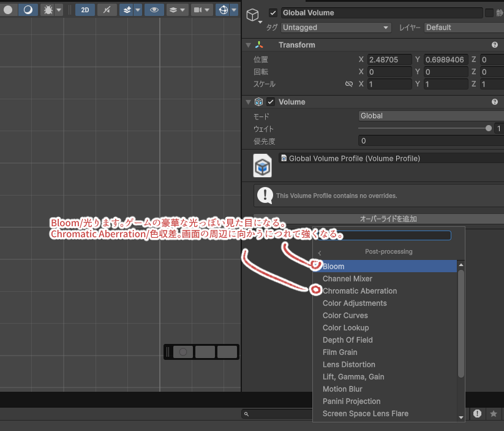This screenshot has width=504, height=431.
Task: Click the Volume component help icon
Action: [x=494, y=102]
